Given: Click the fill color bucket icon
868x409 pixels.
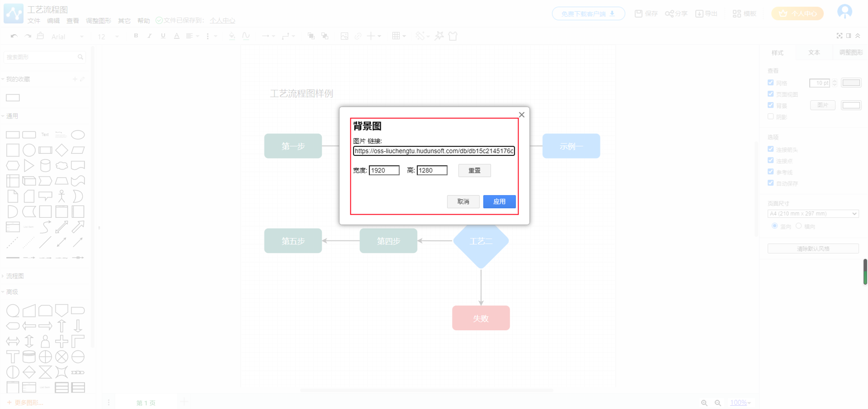Looking at the screenshot, I should 232,36.
